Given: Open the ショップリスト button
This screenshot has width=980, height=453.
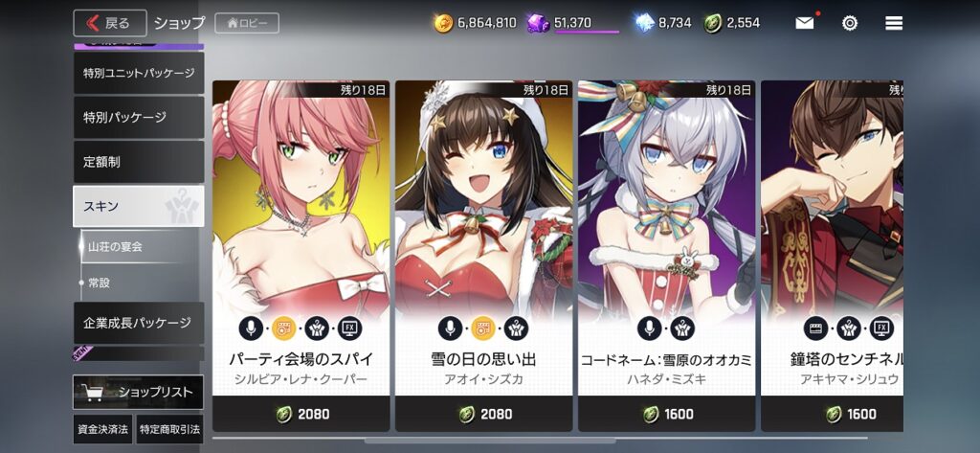Looking at the screenshot, I should click(x=138, y=393).
